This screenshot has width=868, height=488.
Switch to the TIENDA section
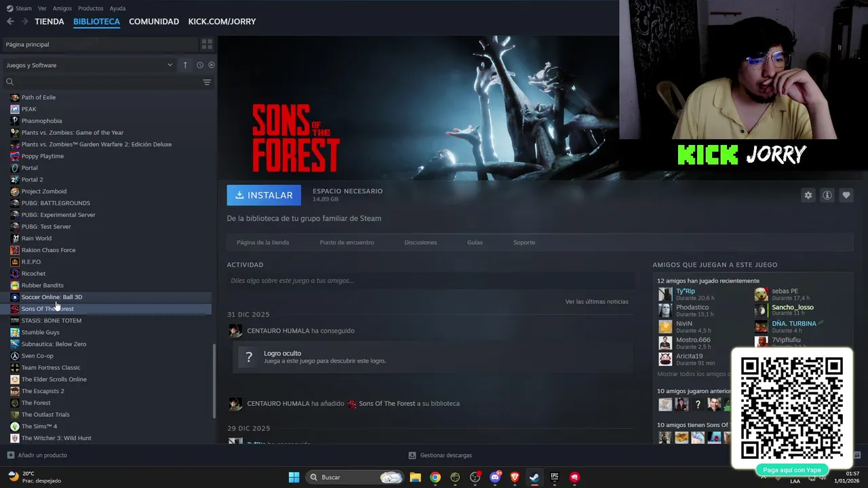50,22
